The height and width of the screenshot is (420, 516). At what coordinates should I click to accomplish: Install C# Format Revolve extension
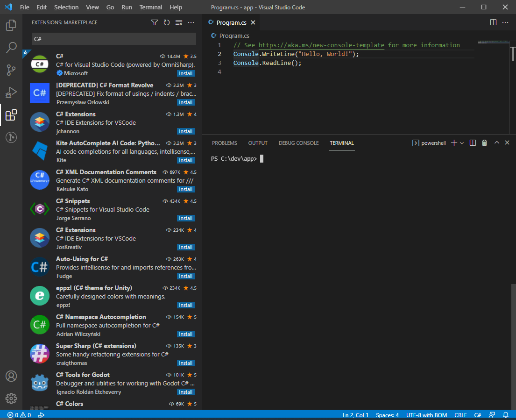click(185, 102)
